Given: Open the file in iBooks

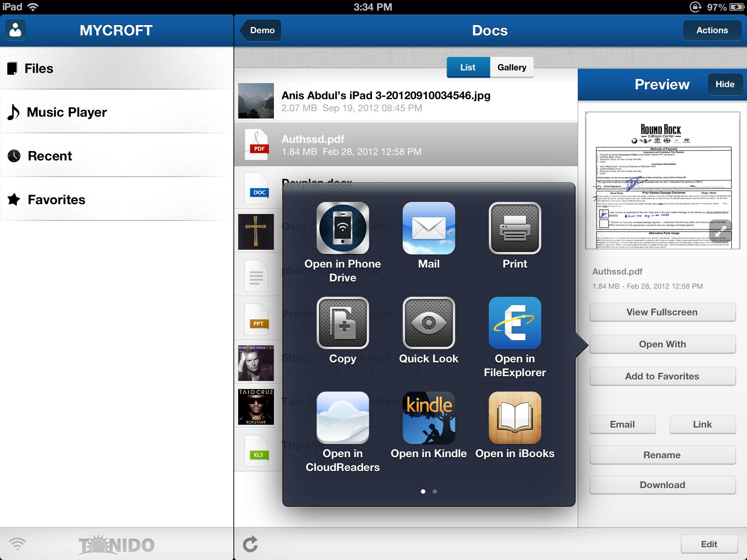Looking at the screenshot, I should 515,418.
